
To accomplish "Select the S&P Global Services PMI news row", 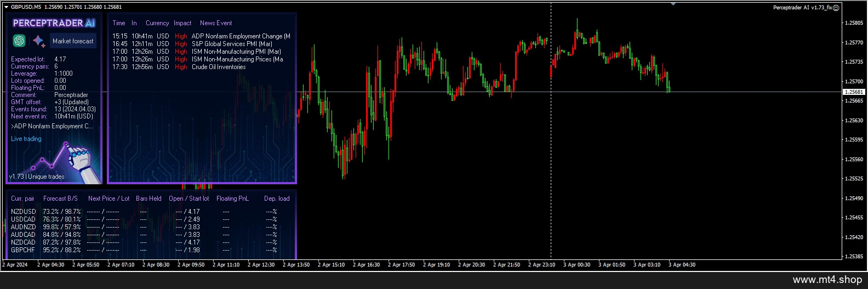I will point(192,44).
